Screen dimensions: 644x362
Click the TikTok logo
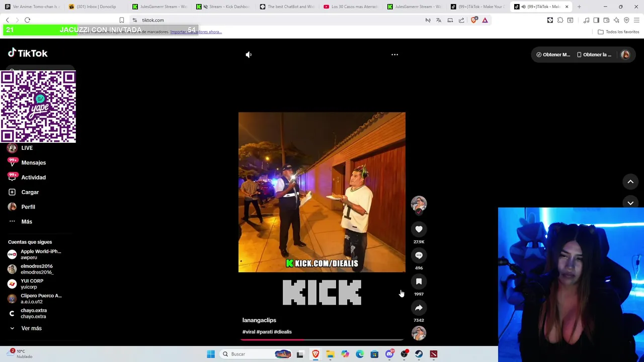point(28,53)
